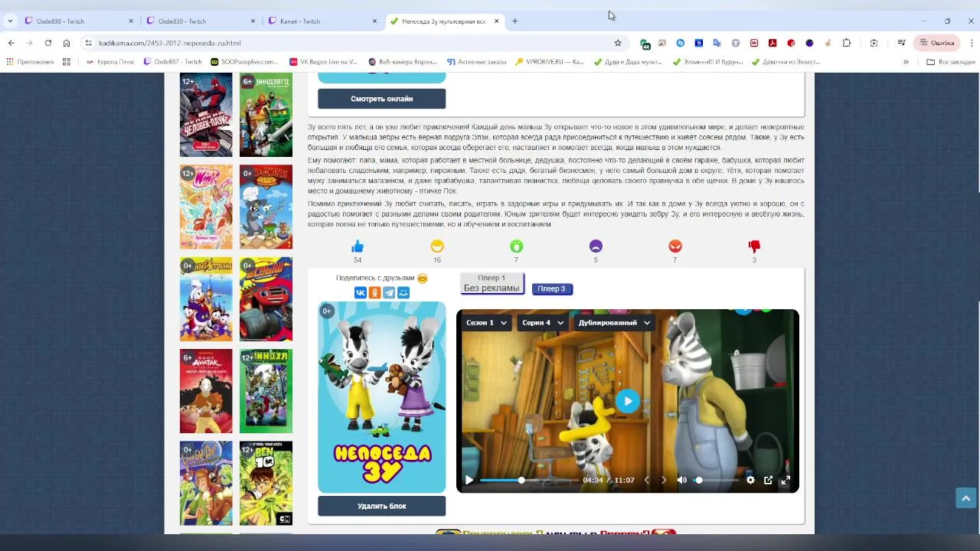Open video player settings gear
This screenshot has height=551, width=980.
750,481
